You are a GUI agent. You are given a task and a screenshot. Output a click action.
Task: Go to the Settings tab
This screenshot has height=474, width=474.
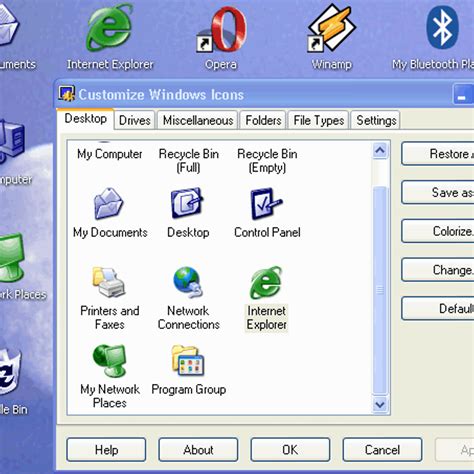[x=376, y=120]
